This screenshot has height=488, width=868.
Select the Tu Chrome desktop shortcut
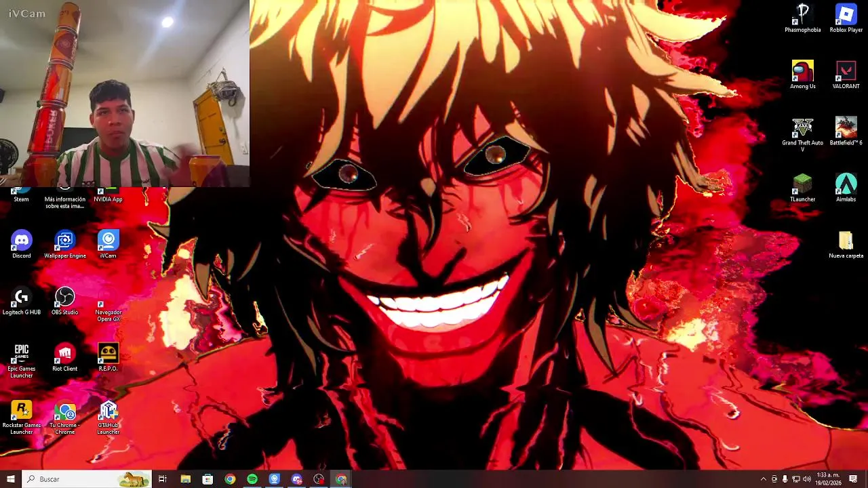point(65,418)
